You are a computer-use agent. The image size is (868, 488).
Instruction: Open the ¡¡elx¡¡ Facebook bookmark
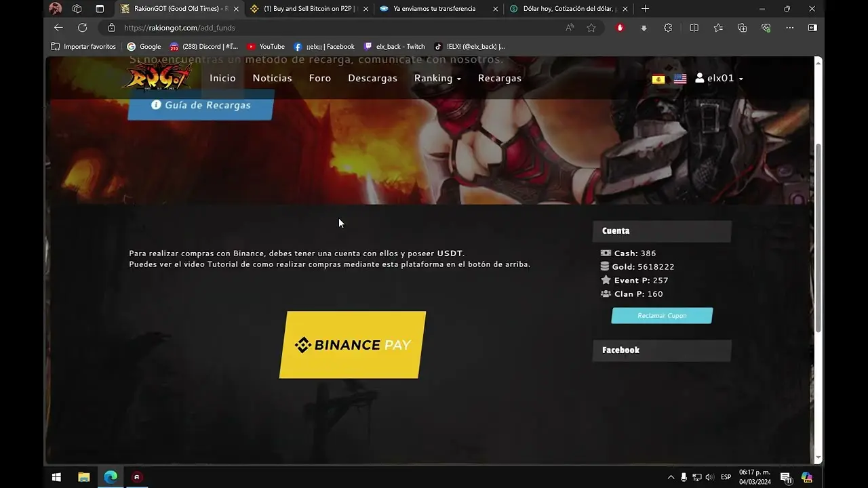pos(323,47)
